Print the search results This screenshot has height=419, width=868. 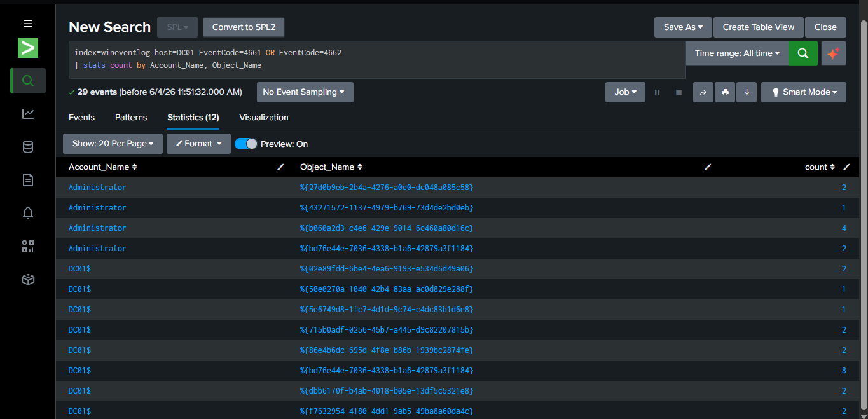point(725,92)
